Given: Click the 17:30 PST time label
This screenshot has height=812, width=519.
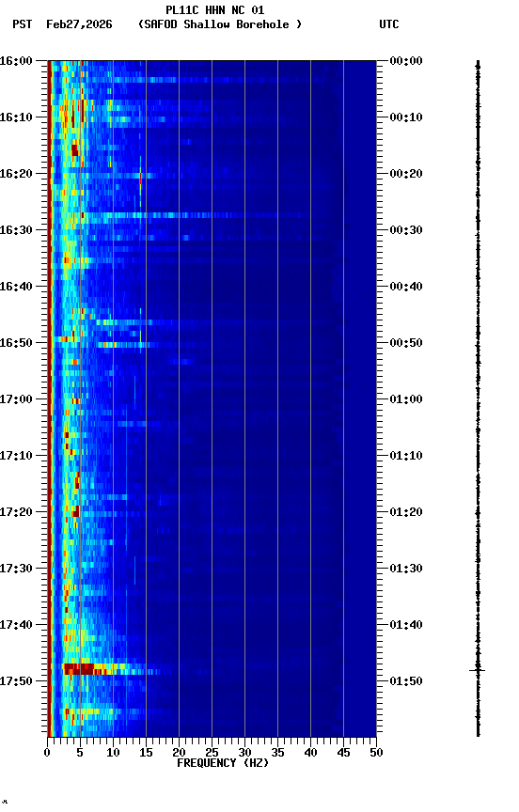Looking at the screenshot, I should pos(16,570).
